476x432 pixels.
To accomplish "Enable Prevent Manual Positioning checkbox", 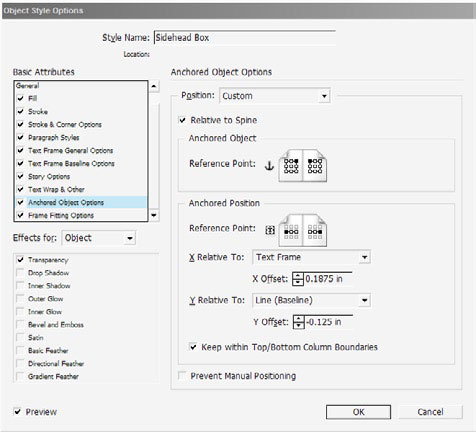I will tap(182, 376).
